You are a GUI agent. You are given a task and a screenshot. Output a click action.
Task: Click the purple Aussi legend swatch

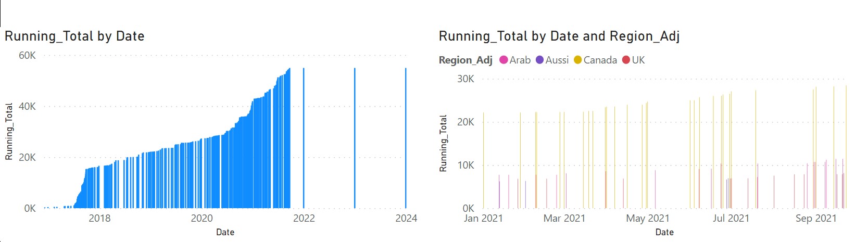[539, 60]
